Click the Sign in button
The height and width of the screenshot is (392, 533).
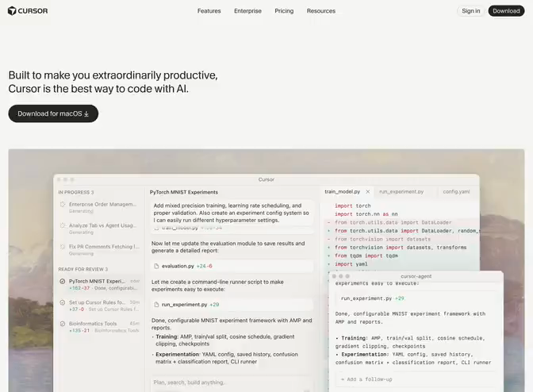coord(471,11)
